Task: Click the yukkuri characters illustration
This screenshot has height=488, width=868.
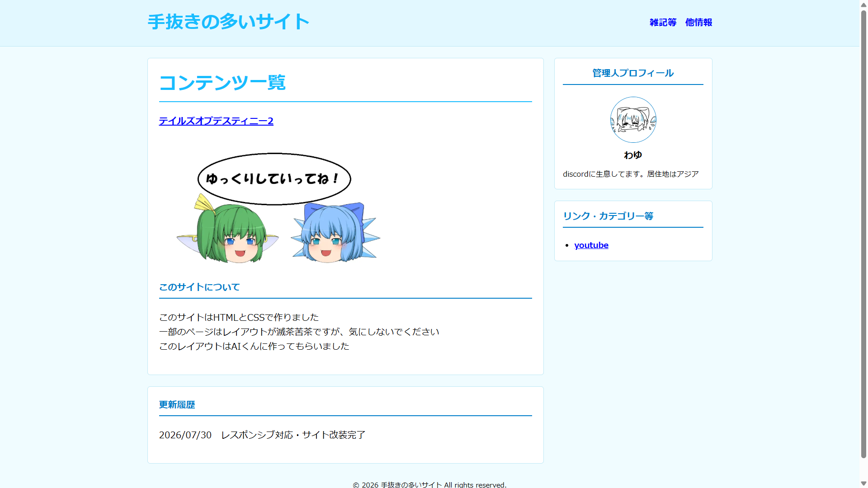Action: 278,207
